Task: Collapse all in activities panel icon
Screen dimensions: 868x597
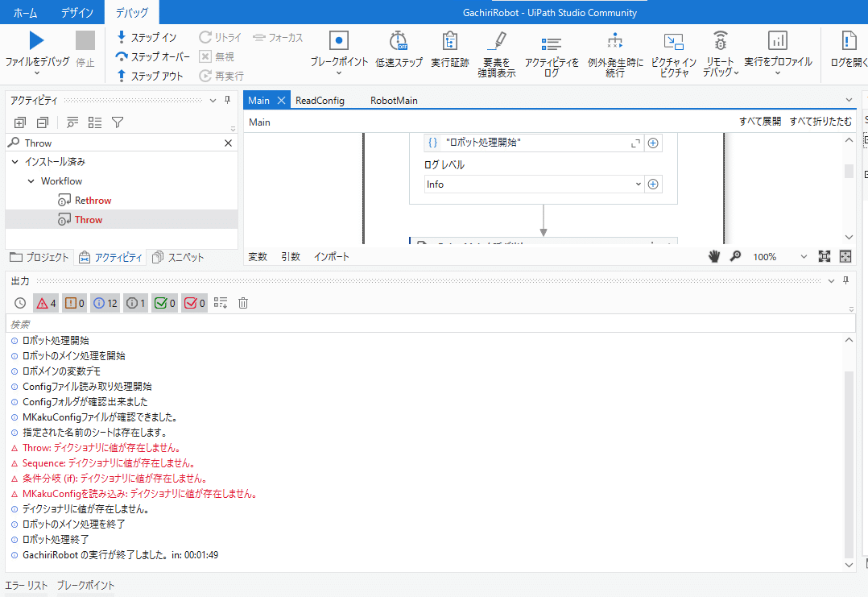Action: click(43, 122)
